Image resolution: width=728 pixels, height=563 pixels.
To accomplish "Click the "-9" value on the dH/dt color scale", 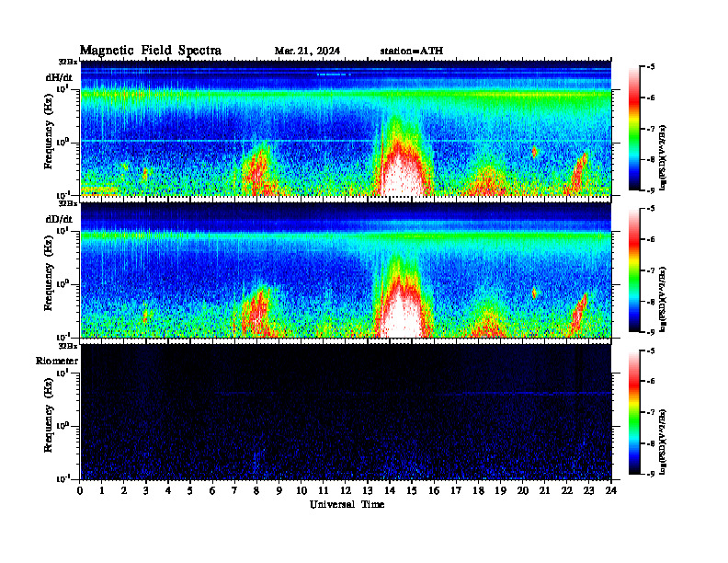I will pos(651,190).
